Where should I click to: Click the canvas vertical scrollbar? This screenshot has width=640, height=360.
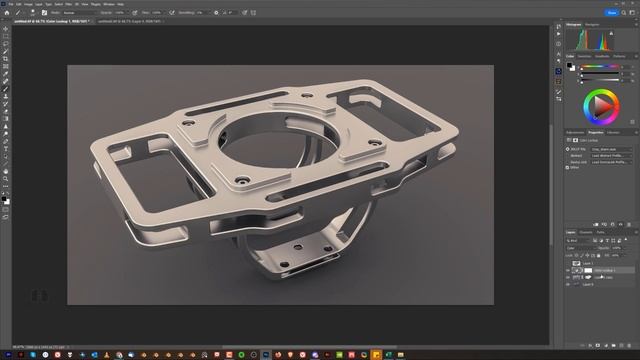click(551, 184)
